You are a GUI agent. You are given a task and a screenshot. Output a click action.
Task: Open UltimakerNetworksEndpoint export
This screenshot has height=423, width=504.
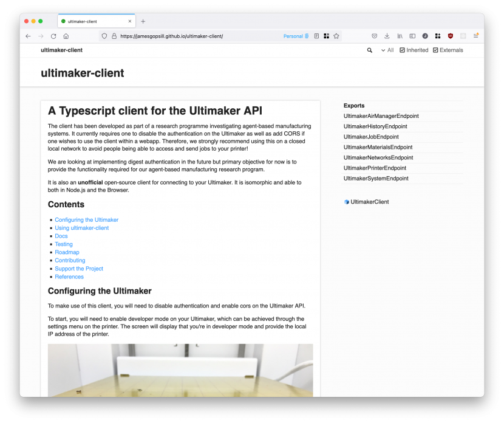[x=378, y=157]
